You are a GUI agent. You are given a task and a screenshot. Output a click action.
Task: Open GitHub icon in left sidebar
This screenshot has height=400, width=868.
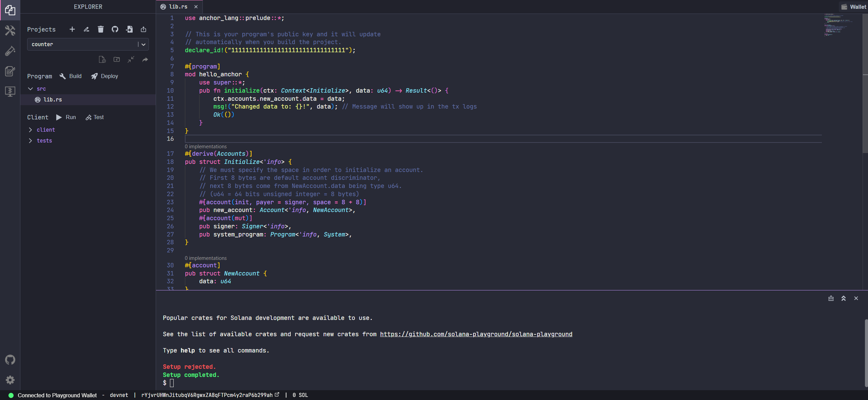pos(10,360)
